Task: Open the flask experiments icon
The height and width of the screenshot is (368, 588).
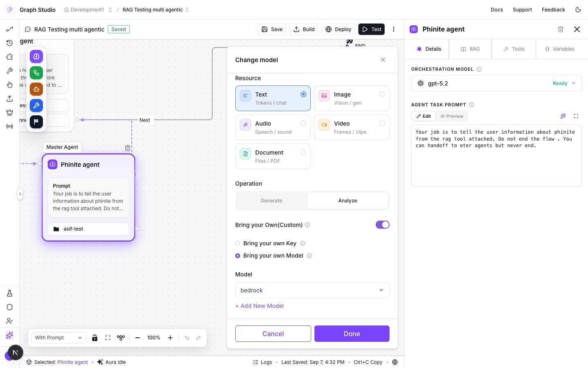Action: (x=10, y=293)
